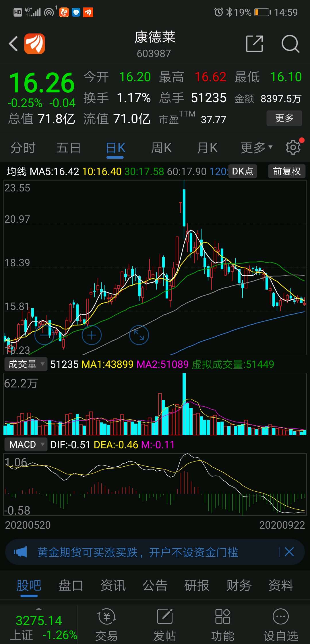Image resolution: width=310 pixels, height=644 pixels.
Task: Expand the 更多 chart period dropdown
Action: pyautogui.click(x=256, y=148)
